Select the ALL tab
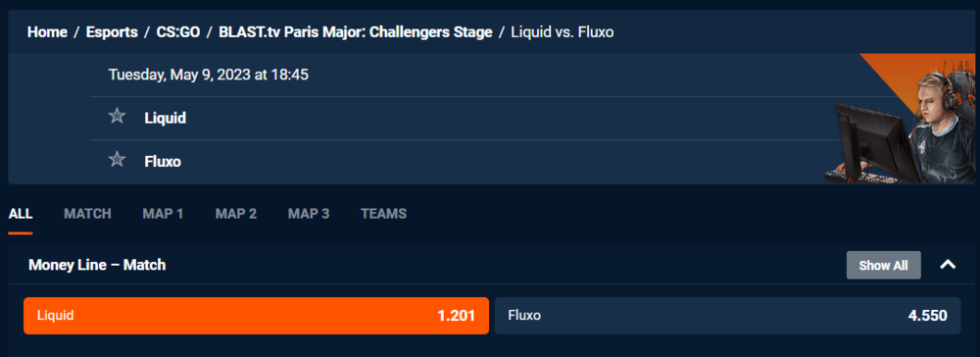The height and width of the screenshot is (357, 980). point(21,214)
